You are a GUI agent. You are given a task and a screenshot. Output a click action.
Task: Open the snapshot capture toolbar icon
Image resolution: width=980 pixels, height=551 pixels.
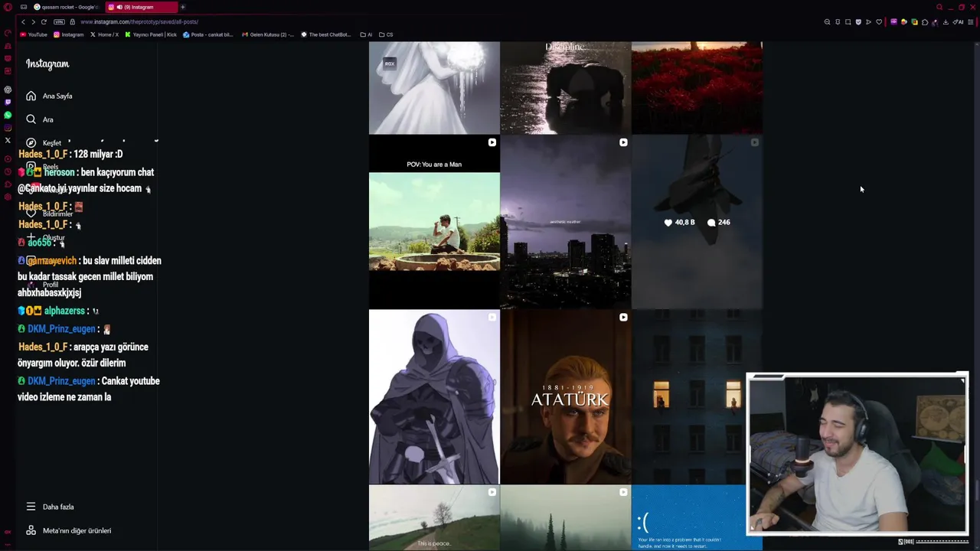(x=848, y=22)
